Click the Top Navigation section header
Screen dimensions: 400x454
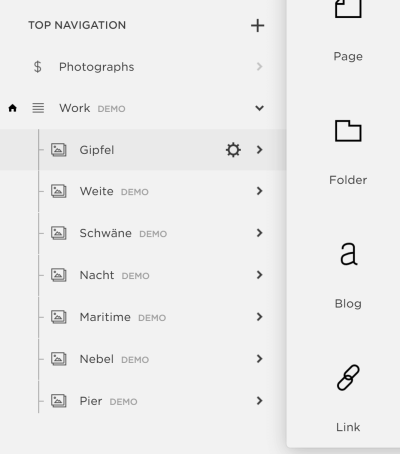click(77, 25)
